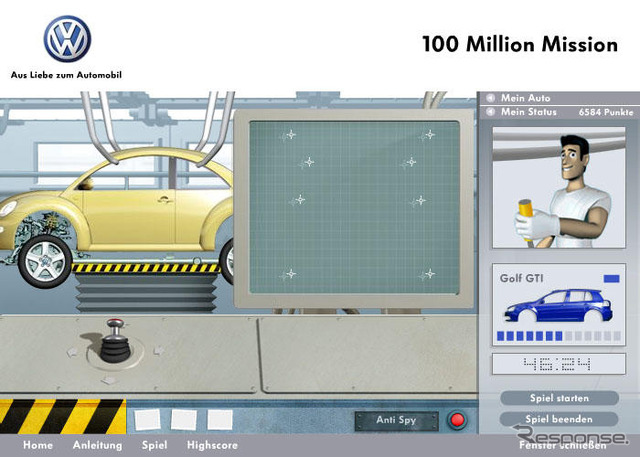Click the Mein Status label
Image resolution: width=640 pixels, height=457 pixels.
(529, 111)
